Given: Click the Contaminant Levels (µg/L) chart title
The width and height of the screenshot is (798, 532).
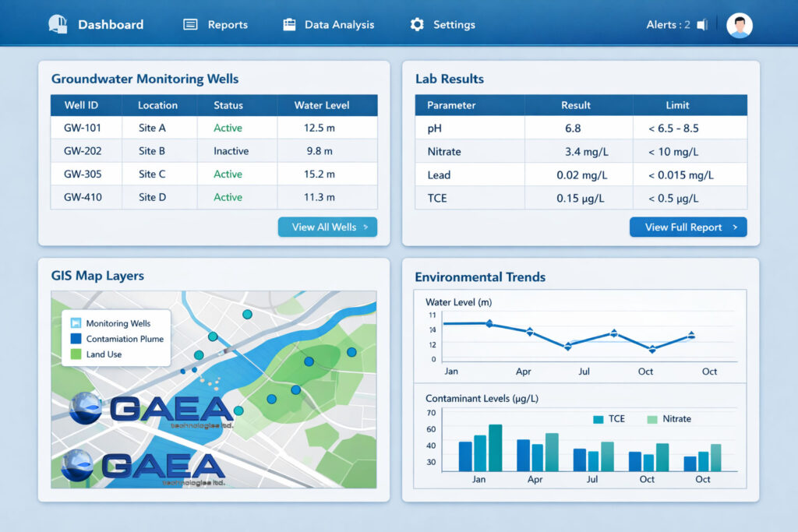Looking at the screenshot, I should pos(482,398).
